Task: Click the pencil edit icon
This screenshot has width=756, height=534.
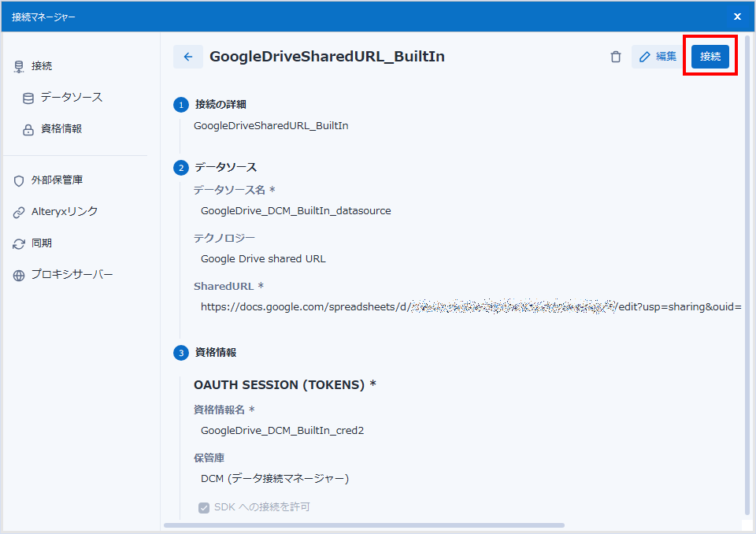Action: click(x=645, y=57)
